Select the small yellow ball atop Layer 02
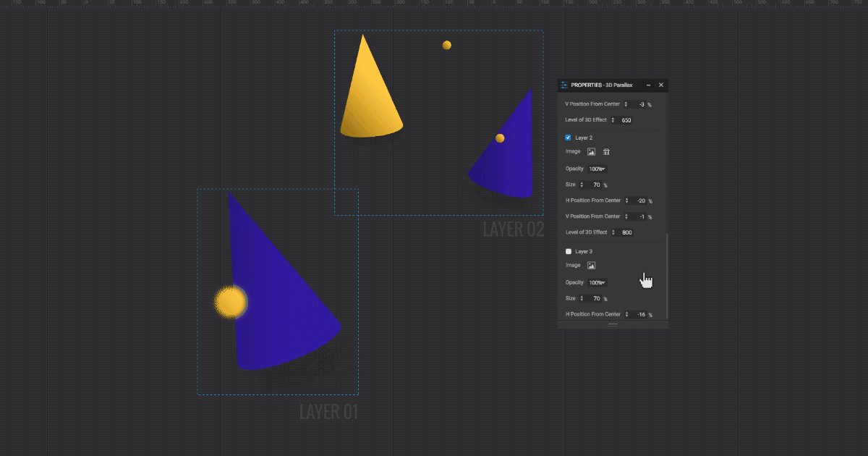This screenshot has width=868, height=456. 447,45
